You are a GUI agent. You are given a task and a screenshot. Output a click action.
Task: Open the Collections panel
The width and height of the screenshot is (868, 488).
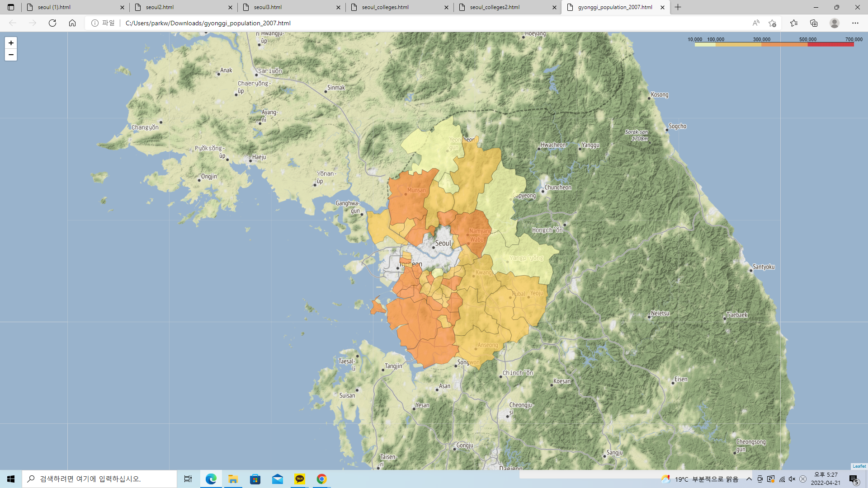pos(814,23)
